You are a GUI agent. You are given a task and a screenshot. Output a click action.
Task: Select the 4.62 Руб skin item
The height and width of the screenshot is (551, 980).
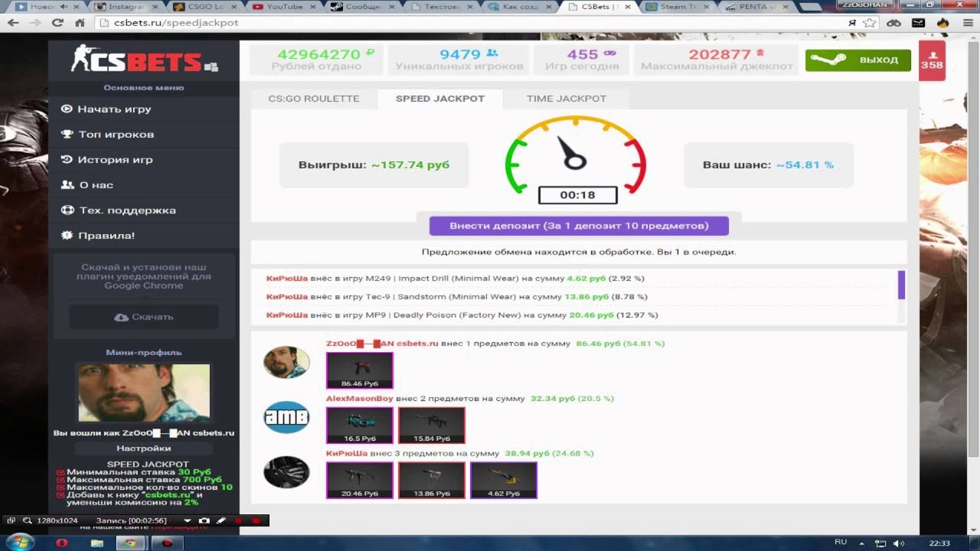504,481
